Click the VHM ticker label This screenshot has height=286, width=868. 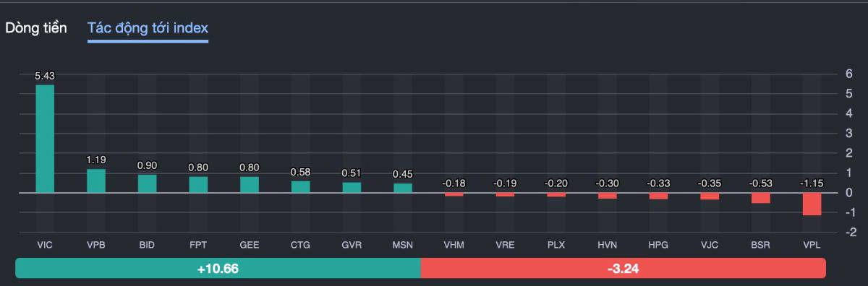tap(454, 246)
